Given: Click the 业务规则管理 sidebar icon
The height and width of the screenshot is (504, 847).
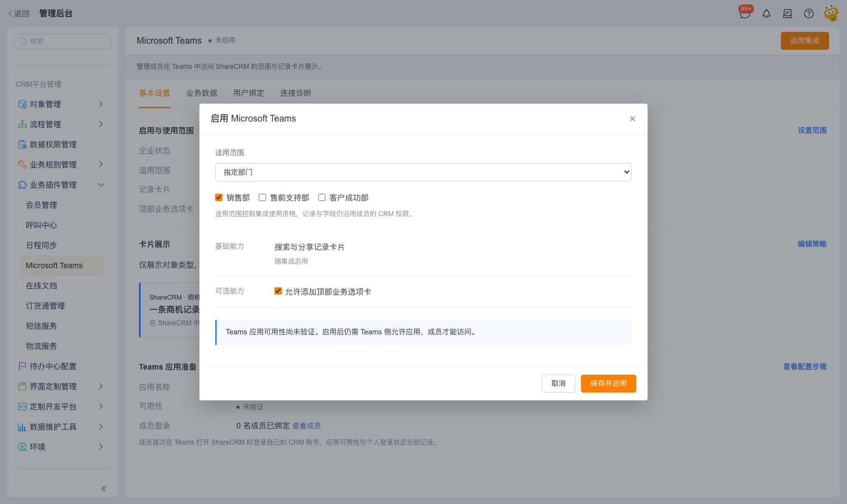Looking at the screenshot, I should tap(22, 165).
